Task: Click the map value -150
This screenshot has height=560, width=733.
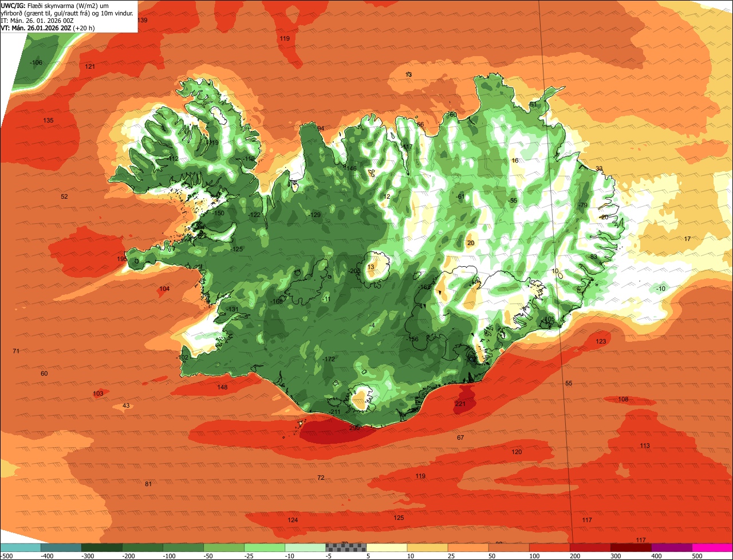Action: (218, 213)
